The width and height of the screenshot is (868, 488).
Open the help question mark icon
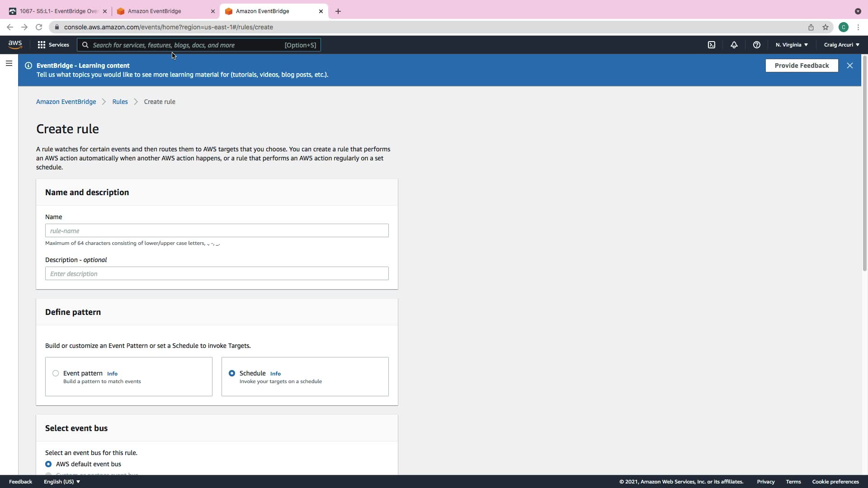click(756, 45)
